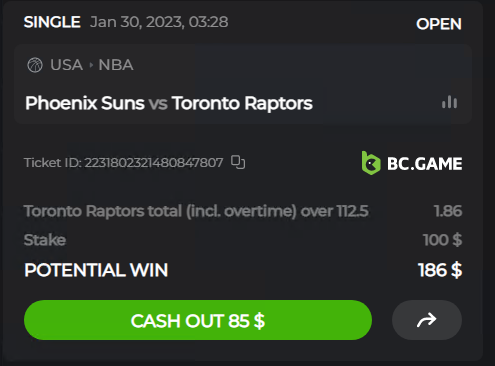Click the 186 $ potential win amount
Image resolution: width=495 pixels, height=366 pixels.
440,270
